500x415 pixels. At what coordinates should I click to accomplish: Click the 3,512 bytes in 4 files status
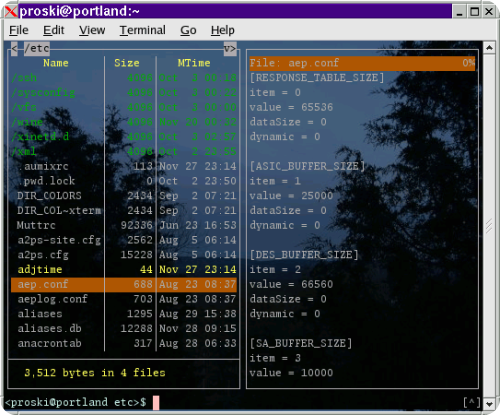pyautogui.click(x=95, y=373)
